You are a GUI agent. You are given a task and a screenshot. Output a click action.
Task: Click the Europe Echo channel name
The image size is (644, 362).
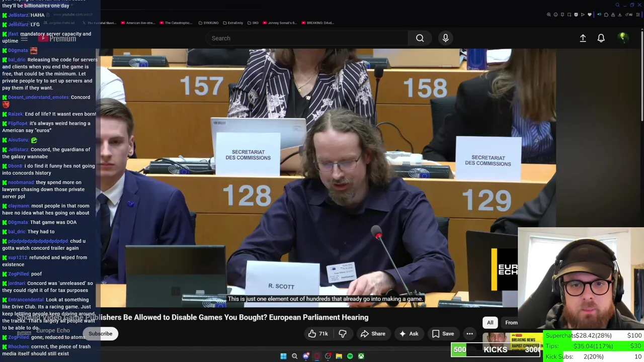pos(53,330)
